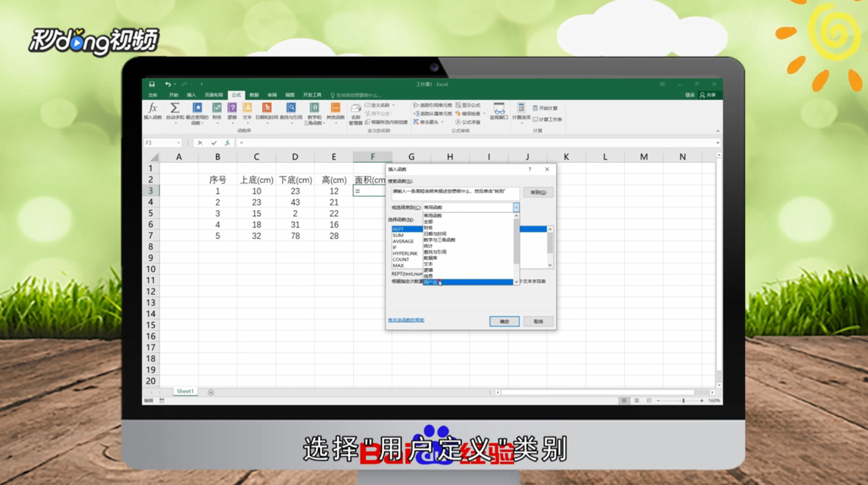Click the 转到 (Go) button
The width and height of the screenshot is (868, 485).
pyautogui.click(x=538, y=192)
